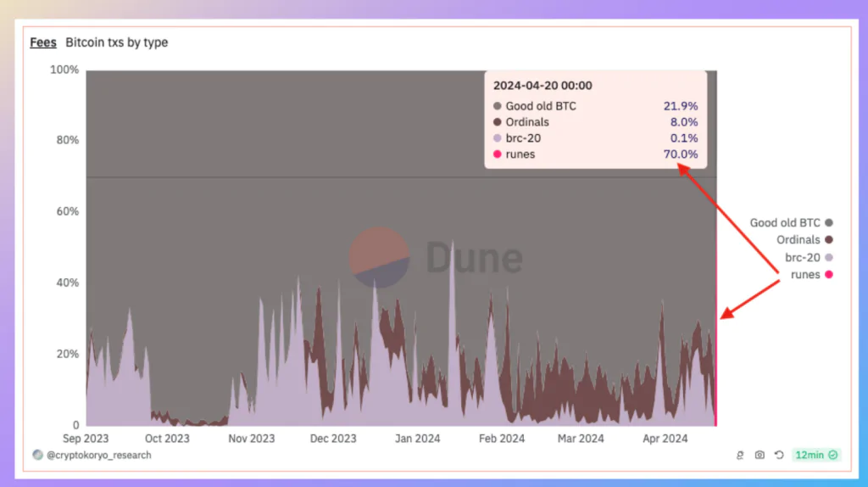This screenshot has height=487, width=868.
Task: Click the Jan 2024 x-axis label
Action: [x=417, y=439]
